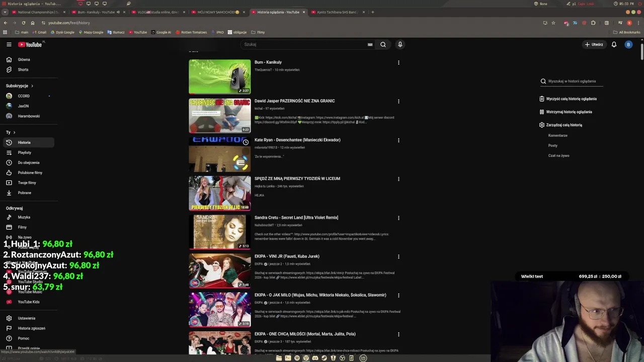Click watch later clock on Kate Ryan thumbnail

point(246,142)
